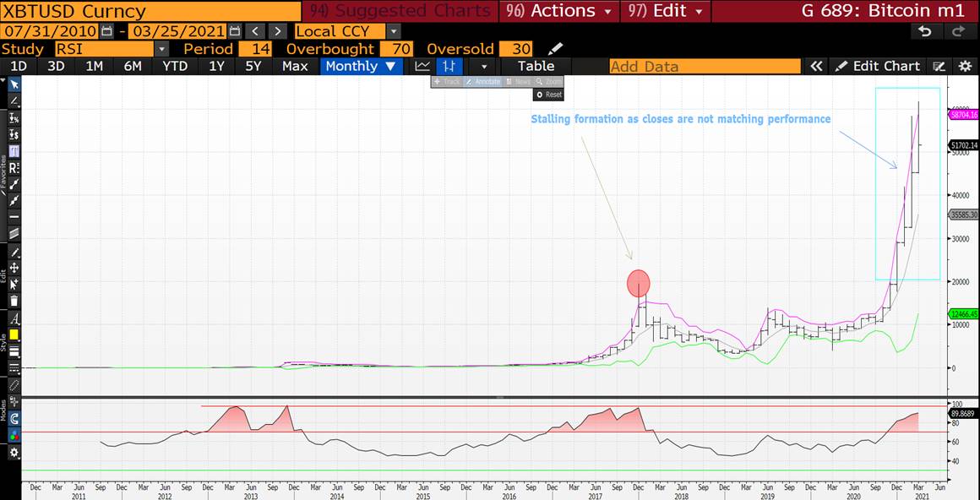Open the start date calendar picker

tap(106, 31)
